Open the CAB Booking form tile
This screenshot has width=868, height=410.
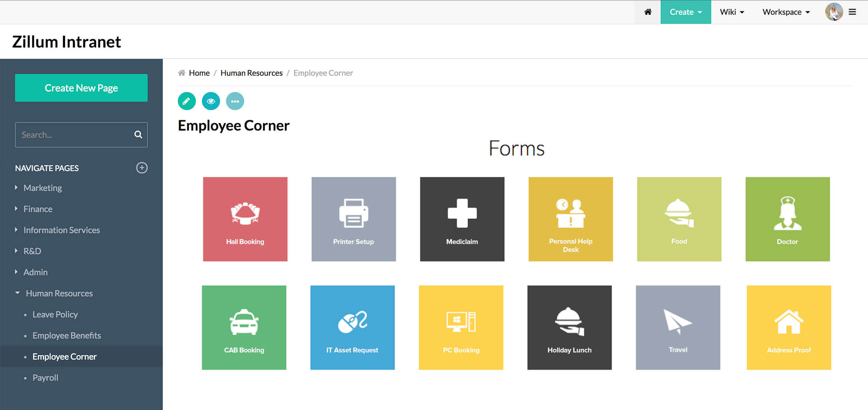pyautogui.click(x=244, y=328)
